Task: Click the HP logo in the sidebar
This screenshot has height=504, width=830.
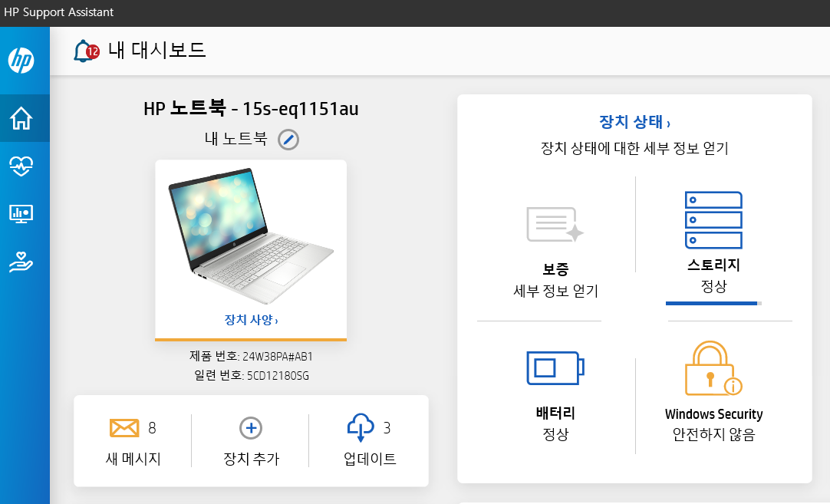Action: 21,60
